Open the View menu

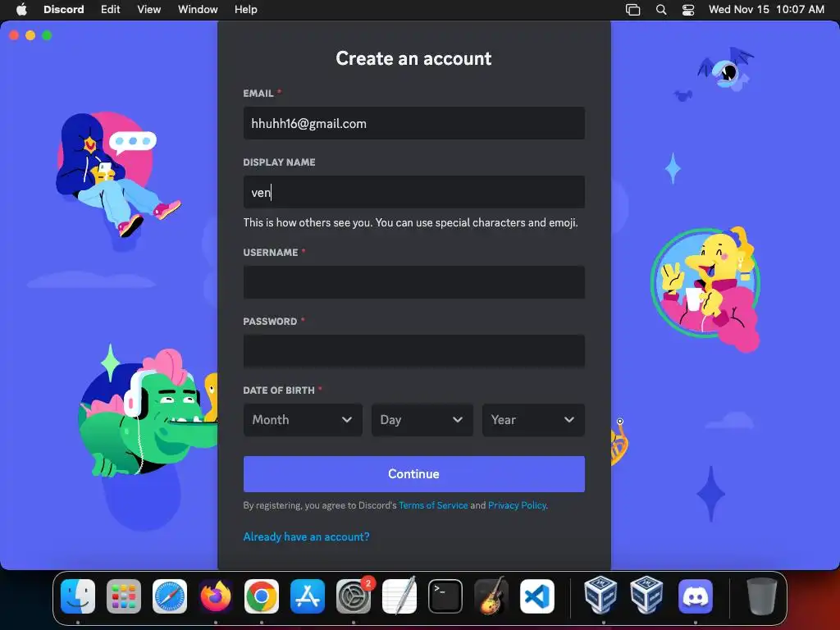click(149, 9)
